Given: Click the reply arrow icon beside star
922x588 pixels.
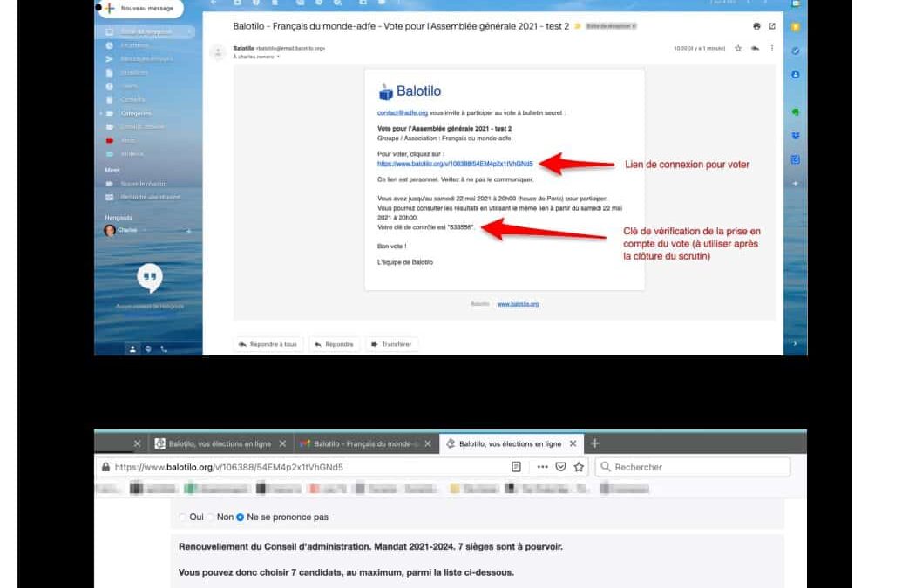Looking at the screenshot, I should pos(755,49).
